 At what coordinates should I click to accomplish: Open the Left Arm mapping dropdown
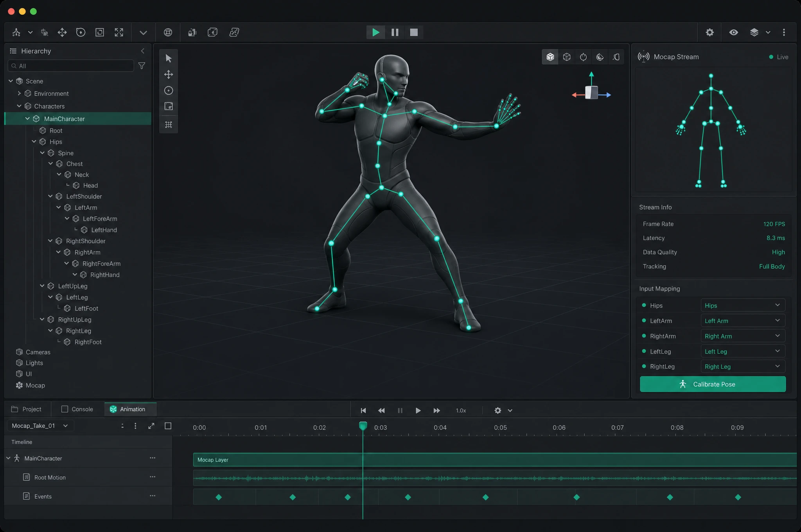[743, 320]
